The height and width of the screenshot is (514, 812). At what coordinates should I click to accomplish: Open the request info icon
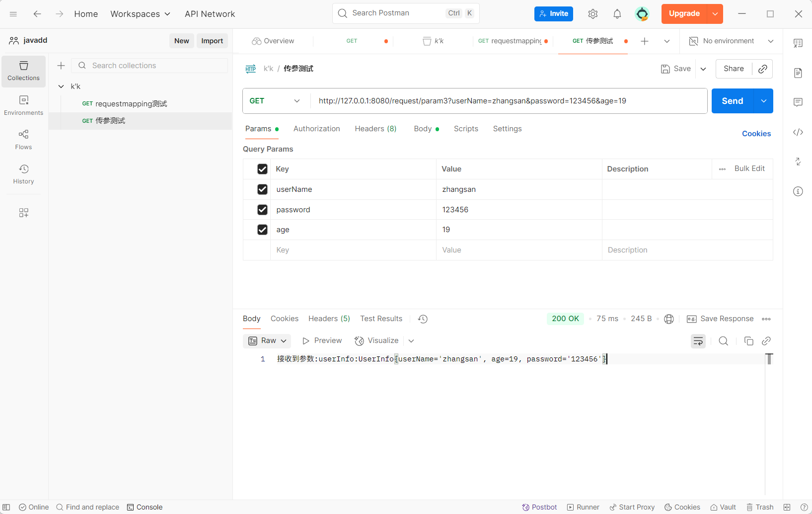[798, 191]
